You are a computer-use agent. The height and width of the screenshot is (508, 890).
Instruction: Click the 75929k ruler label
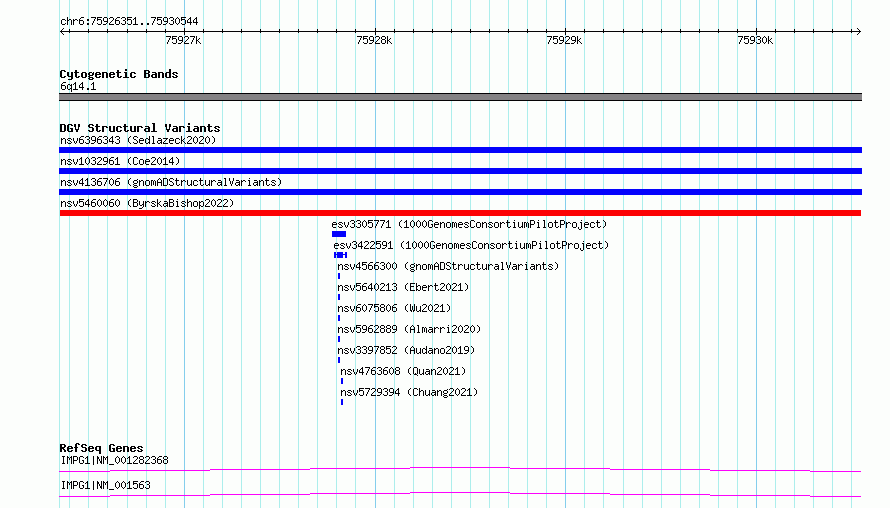click(564, 40)
